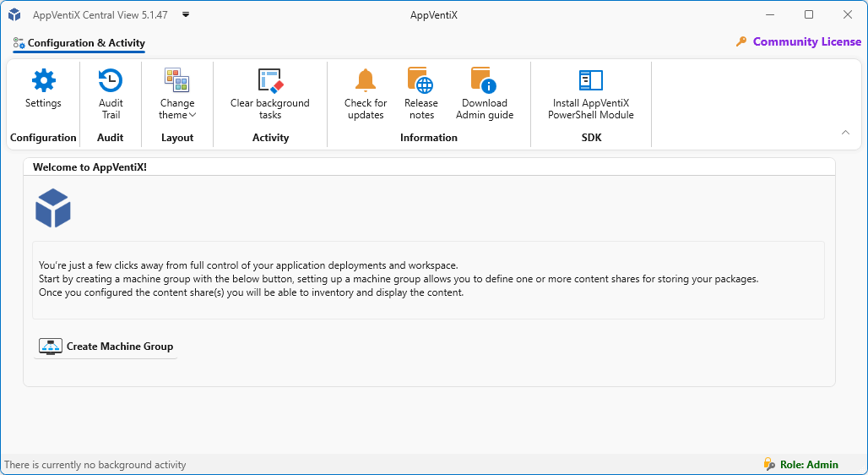Image resolution: width=868 pixels, height=475 pixels.
Task: Maximize the AppVentiX window
Action: [x=809, y=14]
